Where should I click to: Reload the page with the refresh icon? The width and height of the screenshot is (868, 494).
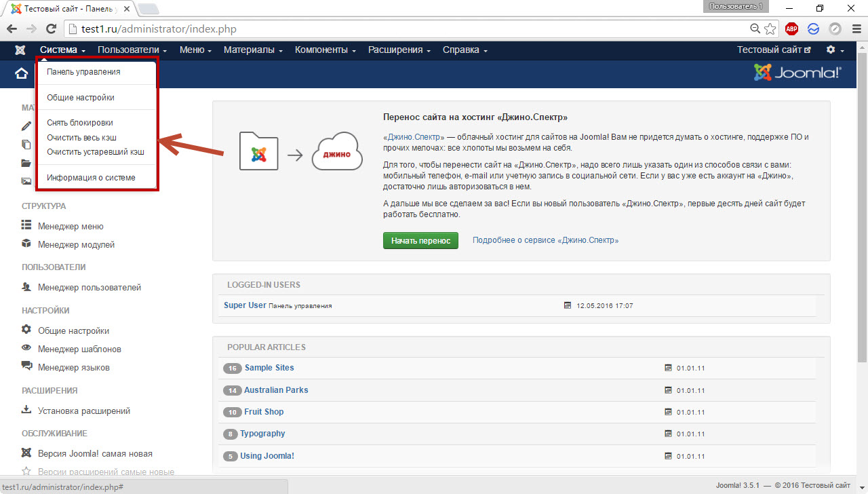coord(51,29)
